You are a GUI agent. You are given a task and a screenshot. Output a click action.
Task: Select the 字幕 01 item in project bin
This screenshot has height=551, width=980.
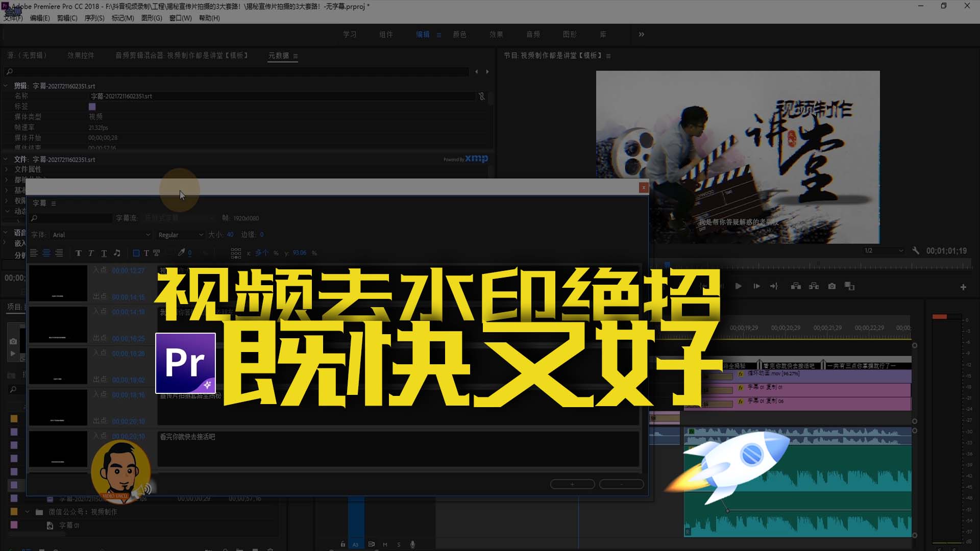(69, 525)
